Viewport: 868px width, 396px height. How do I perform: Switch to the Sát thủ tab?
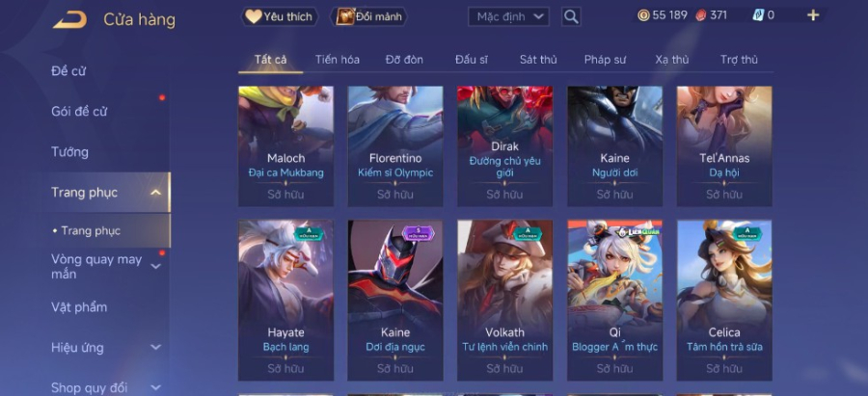point(538,60)
